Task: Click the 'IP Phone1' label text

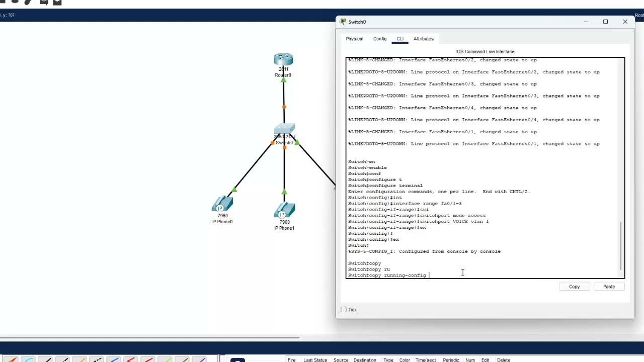Action: coord(284,228)
